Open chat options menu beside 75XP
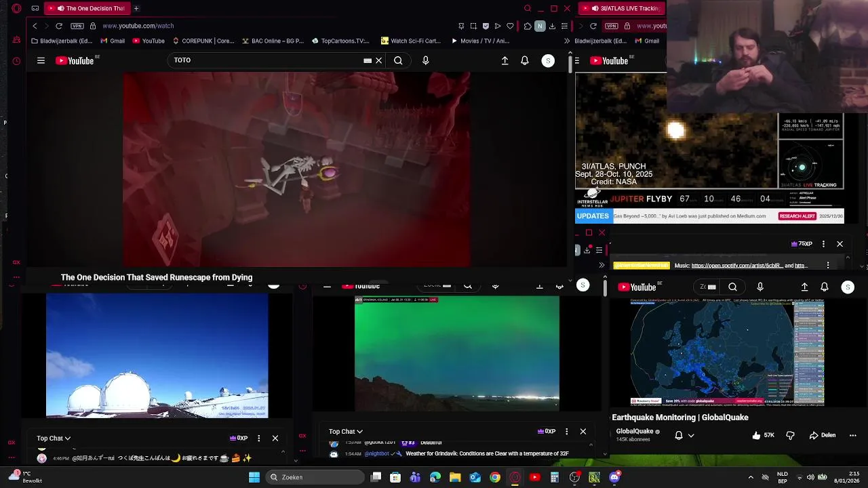 (x=823, y=244)
